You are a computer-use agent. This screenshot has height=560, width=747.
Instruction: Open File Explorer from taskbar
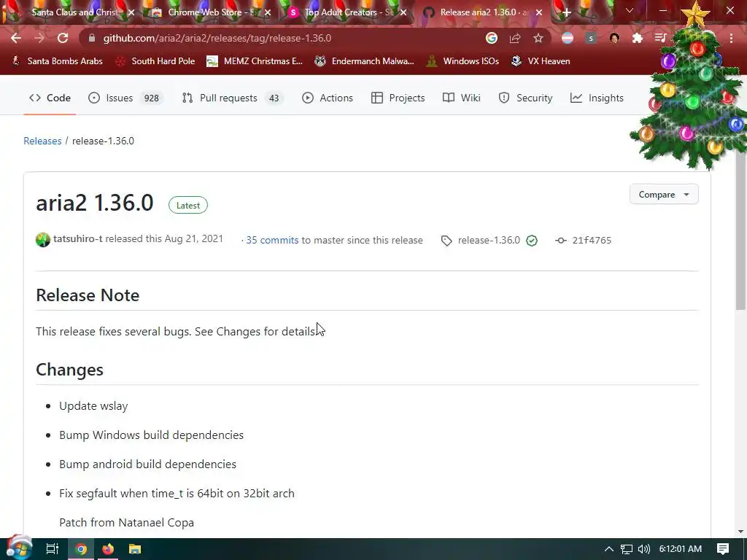(x=135, y=549)
